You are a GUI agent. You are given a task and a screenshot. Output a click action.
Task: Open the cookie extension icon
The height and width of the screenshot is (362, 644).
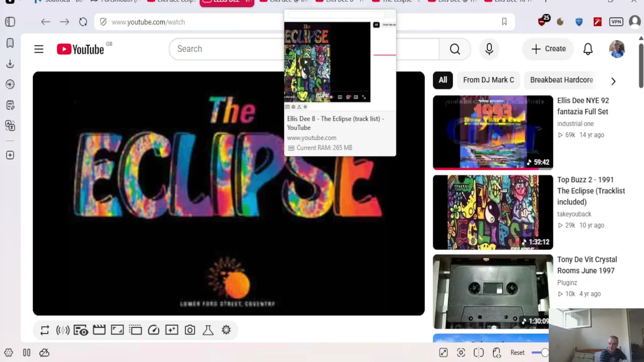tap(560, 22)
